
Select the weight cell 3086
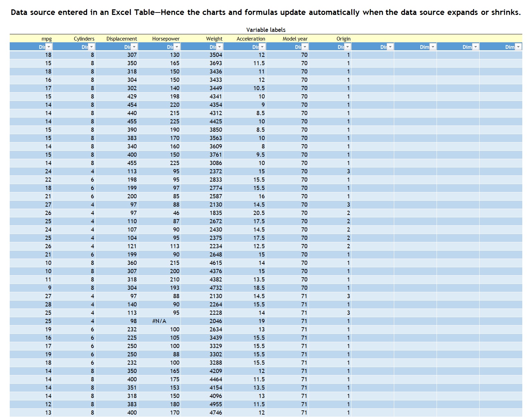coord(202,163)
